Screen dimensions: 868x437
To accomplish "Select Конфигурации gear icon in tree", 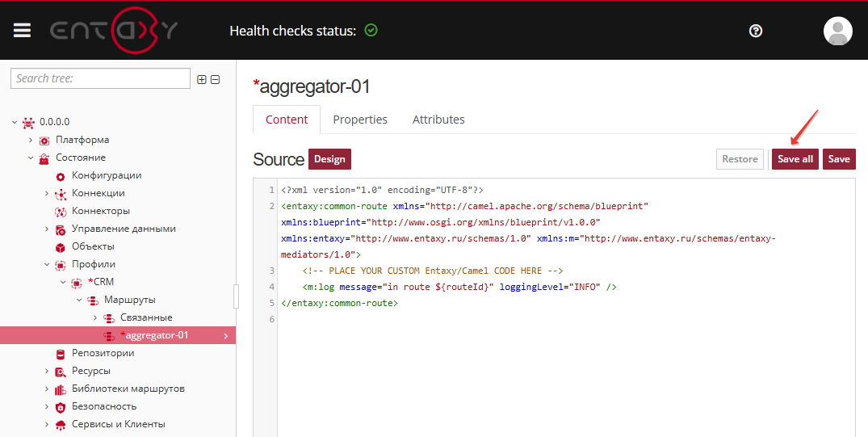I will click(x=61, y=176).
